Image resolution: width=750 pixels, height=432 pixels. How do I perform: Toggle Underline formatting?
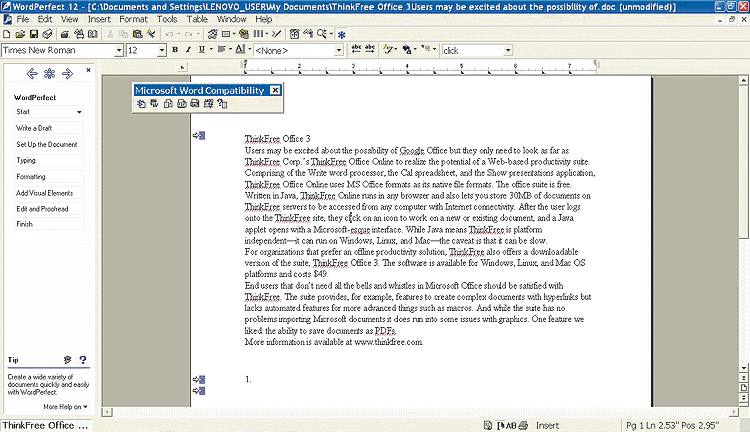point(202,50)
